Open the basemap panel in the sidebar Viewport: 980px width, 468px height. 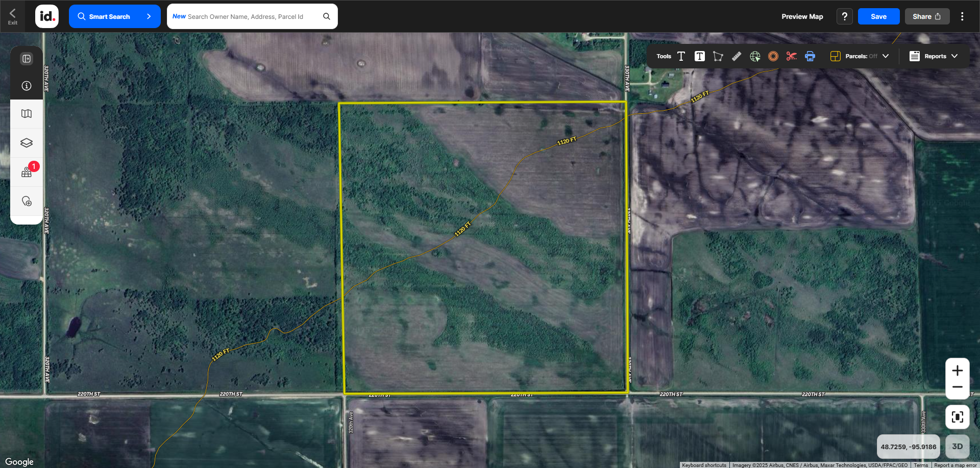[x=27, y=114]
